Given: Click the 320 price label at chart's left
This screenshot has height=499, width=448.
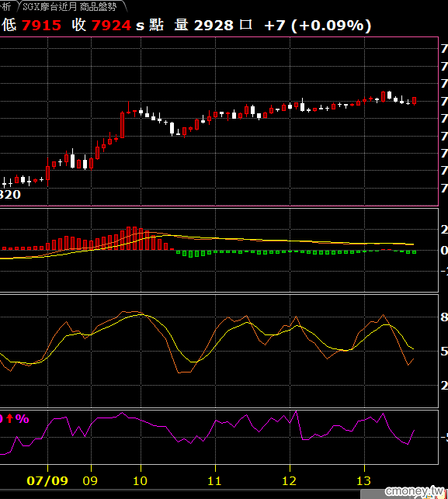Looking at the screenshot, I should click(10, 195).
